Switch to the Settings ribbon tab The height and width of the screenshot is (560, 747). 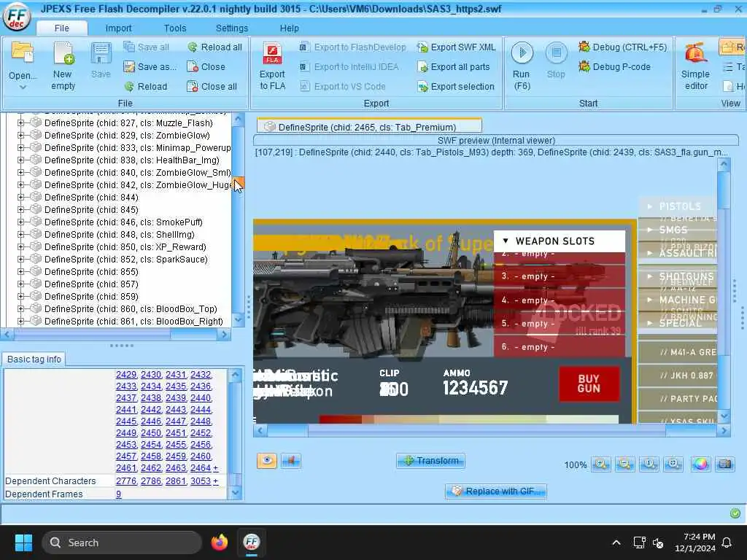point(231,28)
